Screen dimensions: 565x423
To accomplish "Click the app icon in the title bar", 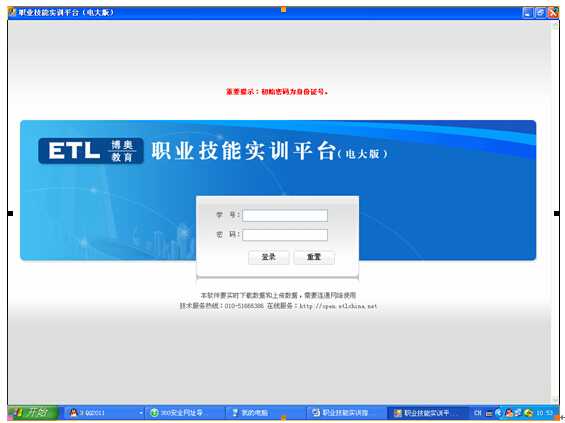I will click(13, 13).
